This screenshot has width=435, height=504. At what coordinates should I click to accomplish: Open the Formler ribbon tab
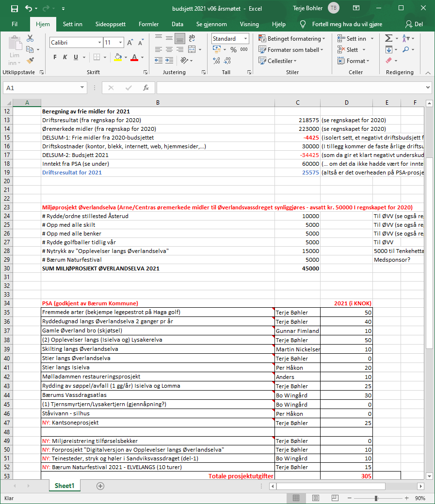tap(148, 24)
